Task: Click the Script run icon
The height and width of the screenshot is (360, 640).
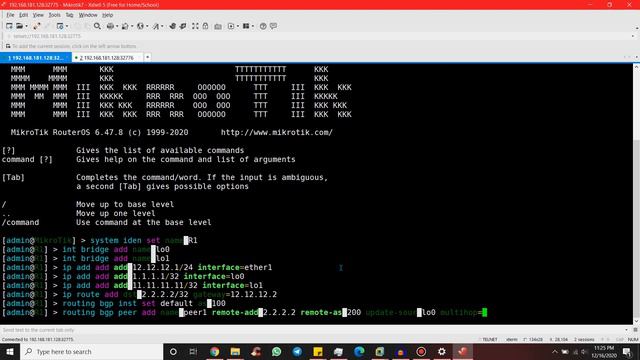Action: coord(231,26)
